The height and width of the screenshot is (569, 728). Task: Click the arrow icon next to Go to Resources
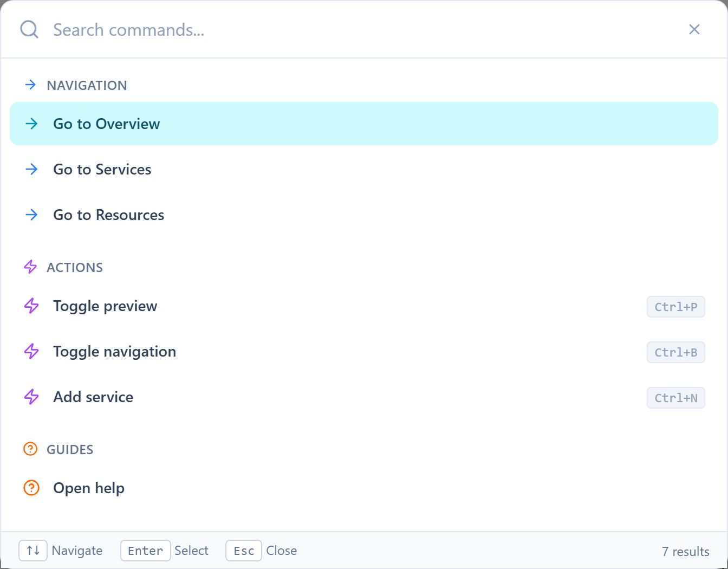(x=32, y=215)
